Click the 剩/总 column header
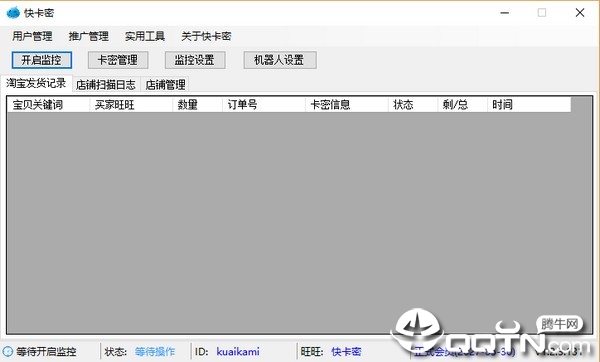The image size is (600, 362). click(463, 104)
